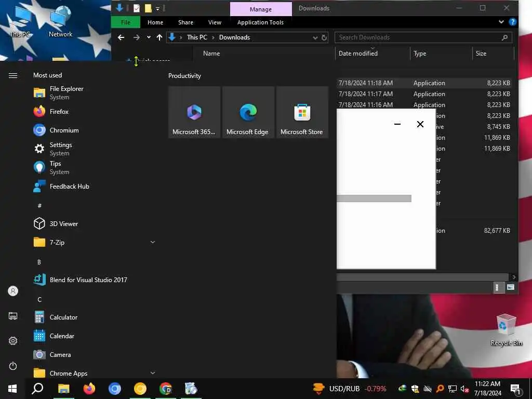Open Customize Quick Access Toolbar dropdown
Viewport: 532px width, 399px height.
(x=158, y=8)
